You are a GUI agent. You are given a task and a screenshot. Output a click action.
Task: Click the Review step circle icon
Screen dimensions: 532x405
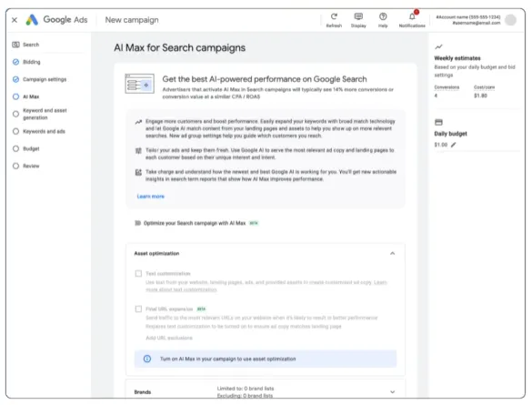(x=15, y=166)
